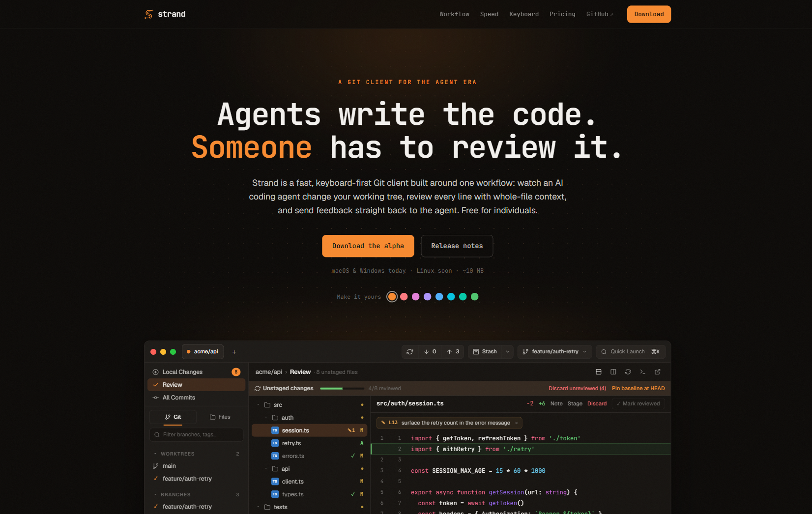Image resolution: width=812 pixels, height=514 pixels.
Task: Select All Commits in the sidebar
Action: coord(196,398)
